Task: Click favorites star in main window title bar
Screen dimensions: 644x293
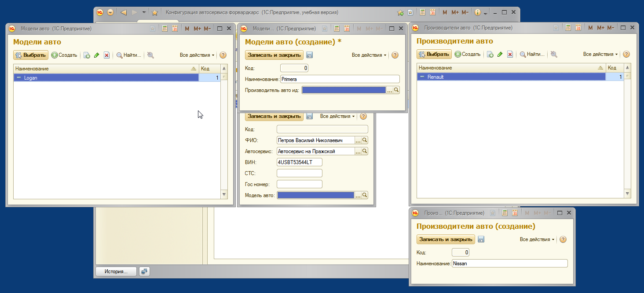Action: click(x=155, y=13)
